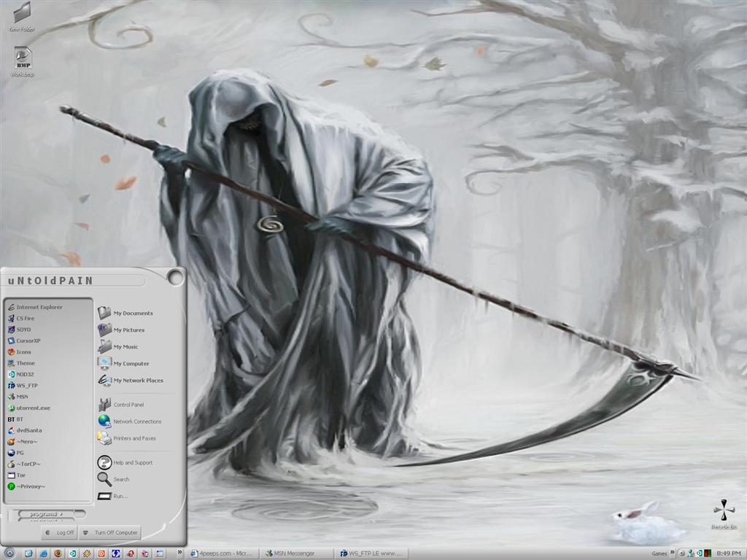Expand the Games toolbar chevron
Image resolution: width=747 pixels, height=560 pixels.
tap(673, 553)
